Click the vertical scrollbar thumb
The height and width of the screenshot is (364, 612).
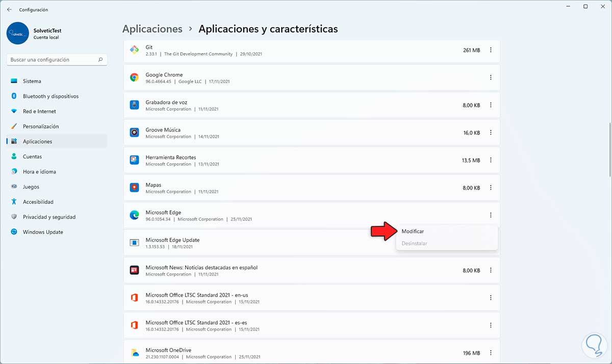click(x=609, y=149)
